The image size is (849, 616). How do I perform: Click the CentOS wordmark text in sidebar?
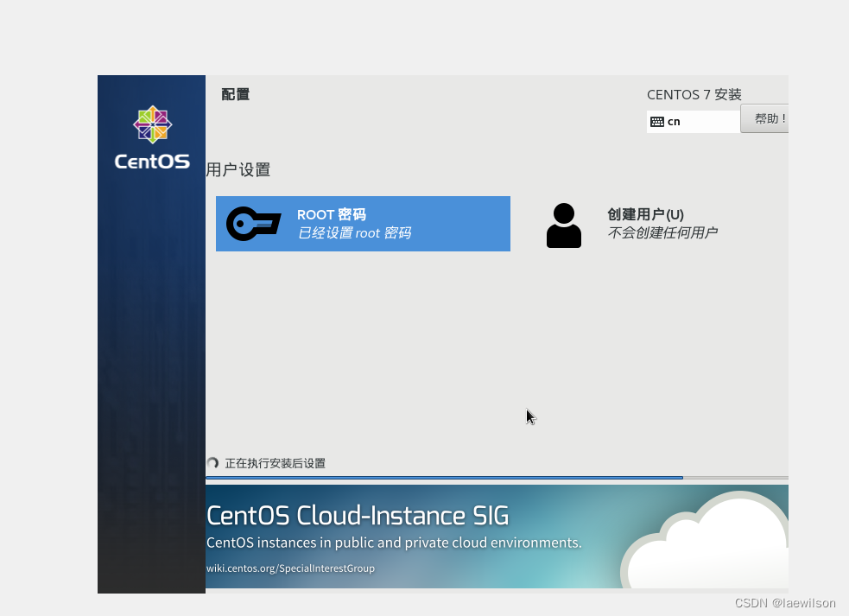tap(152, 162)
